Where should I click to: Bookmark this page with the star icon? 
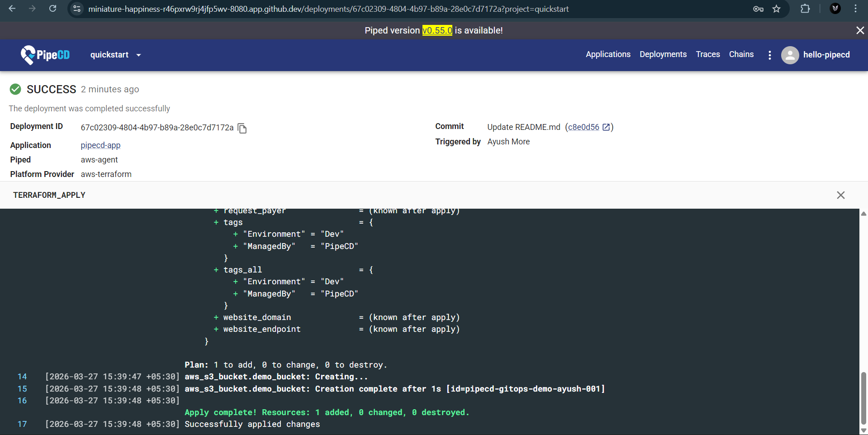coord(777,9)
